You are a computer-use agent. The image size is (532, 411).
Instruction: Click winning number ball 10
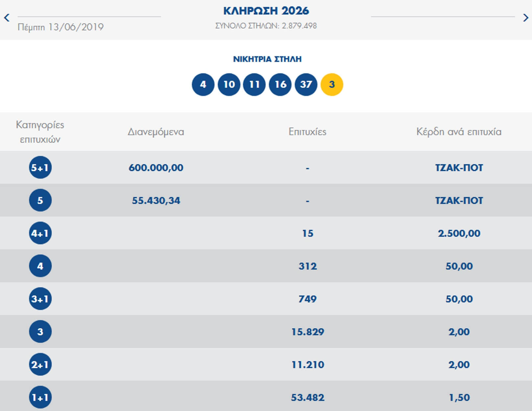pos(229,85)
